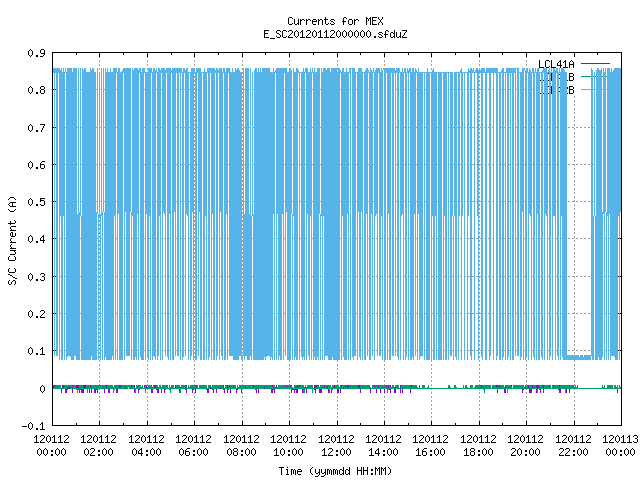Click the 02:00 time tick label

coord(98,452)
